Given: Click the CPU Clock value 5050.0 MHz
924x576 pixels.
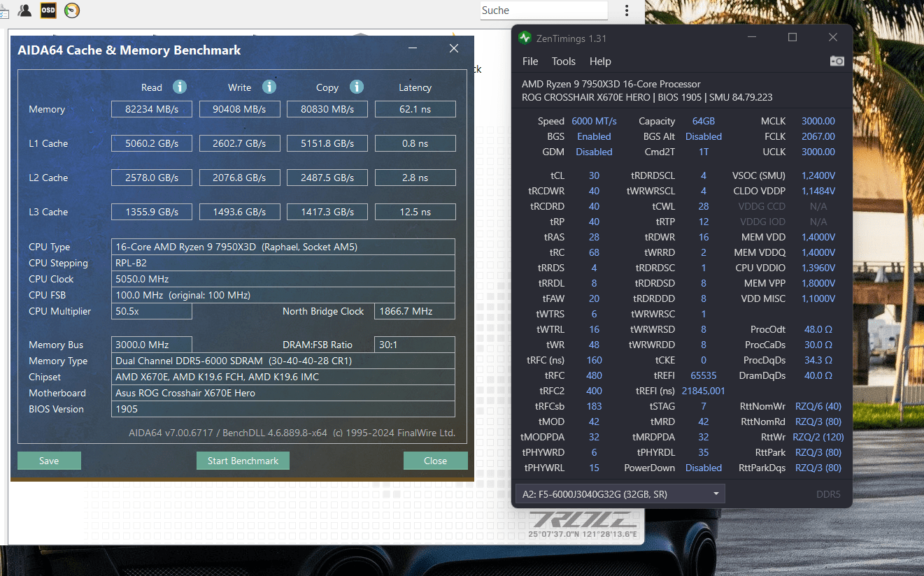Looking at the screenshot, I should [283, 279].
